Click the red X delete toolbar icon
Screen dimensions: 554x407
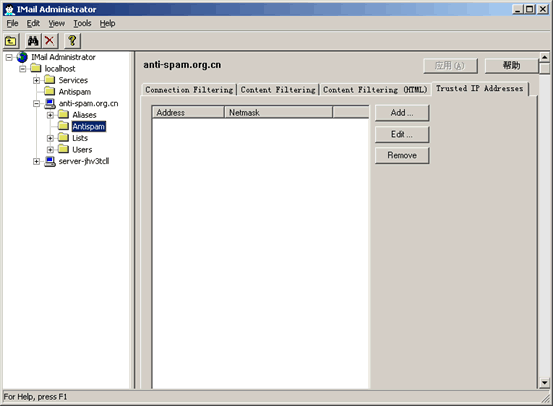[x=50, y=41]
